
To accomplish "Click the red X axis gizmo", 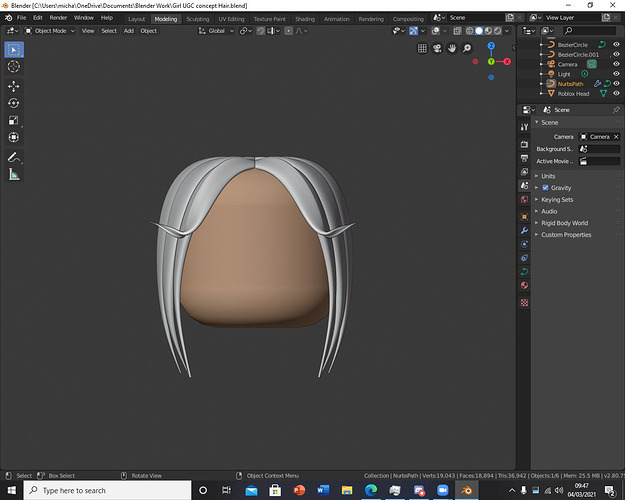I will point(507,61).
